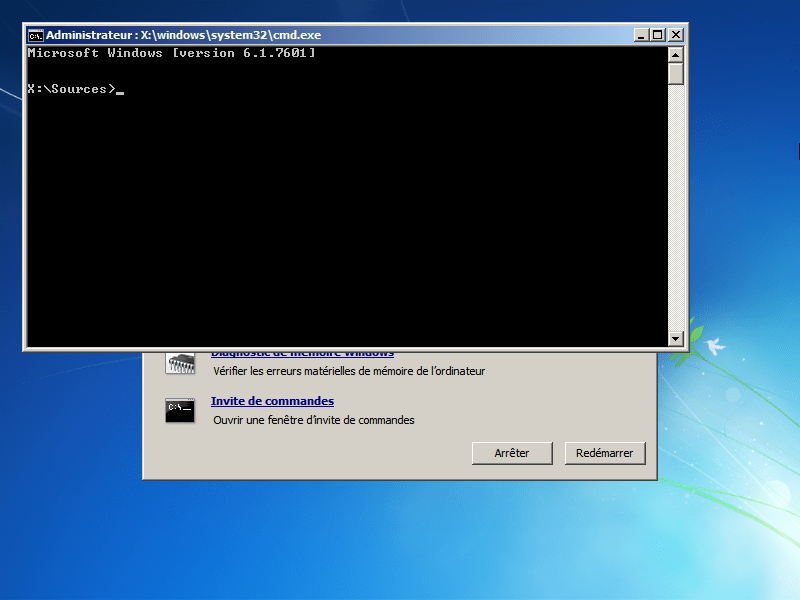
Task: Close the cmd.exe command window
Action: [676, 35]
